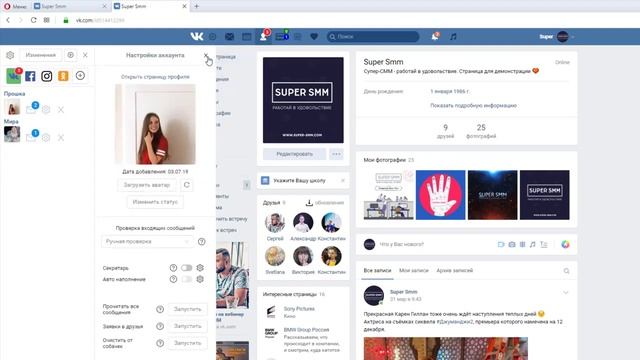Open the Открыть страницу профиля link
This screenshot has height=360, width=640.
tap(155, 77)
